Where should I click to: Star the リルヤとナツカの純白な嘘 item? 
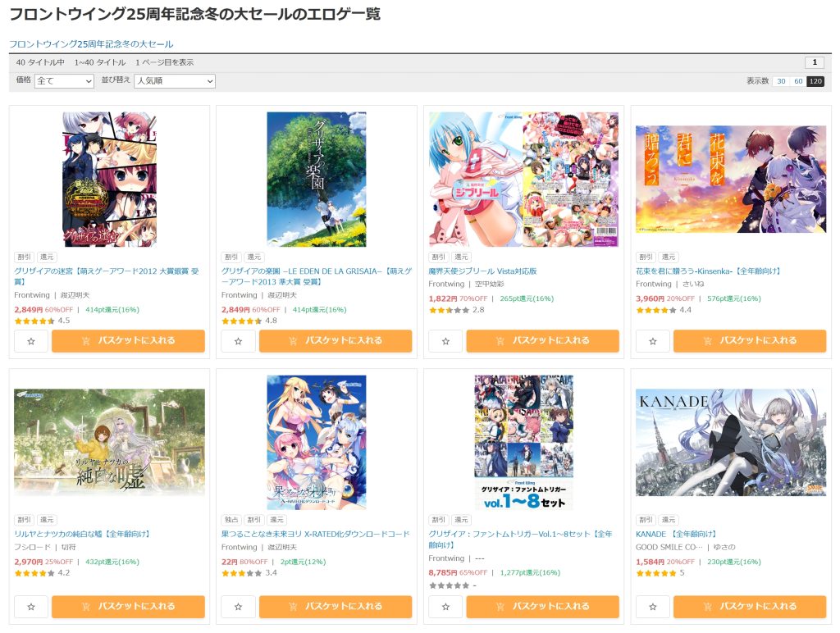pyautogui.click(x=31, y=607)
